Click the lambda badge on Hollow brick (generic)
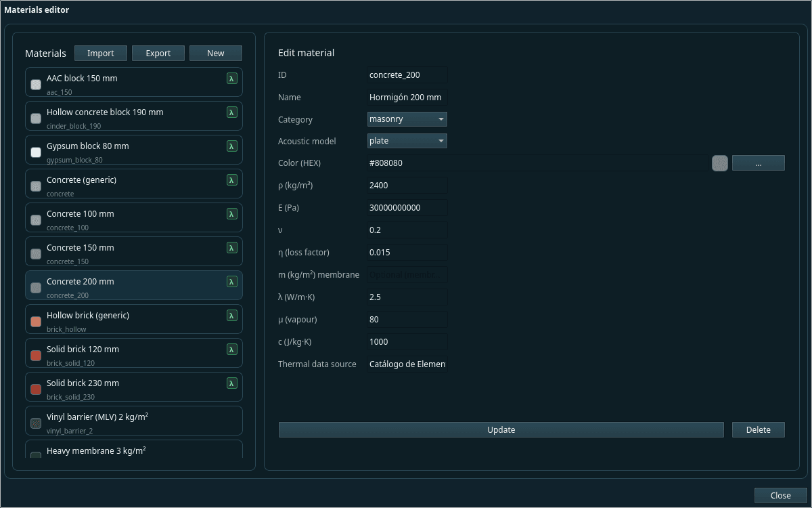812x508 pixels. click(232, 316)
